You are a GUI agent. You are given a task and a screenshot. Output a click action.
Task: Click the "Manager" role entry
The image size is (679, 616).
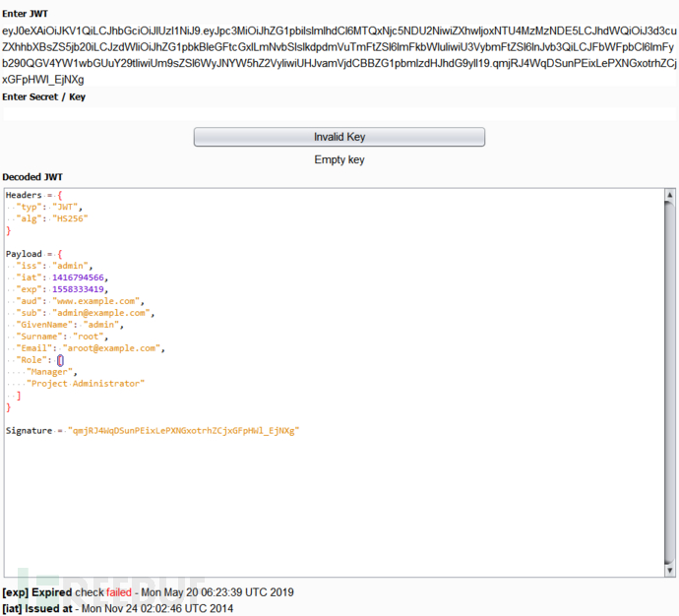pyautogui.click(x=51, y=372)
